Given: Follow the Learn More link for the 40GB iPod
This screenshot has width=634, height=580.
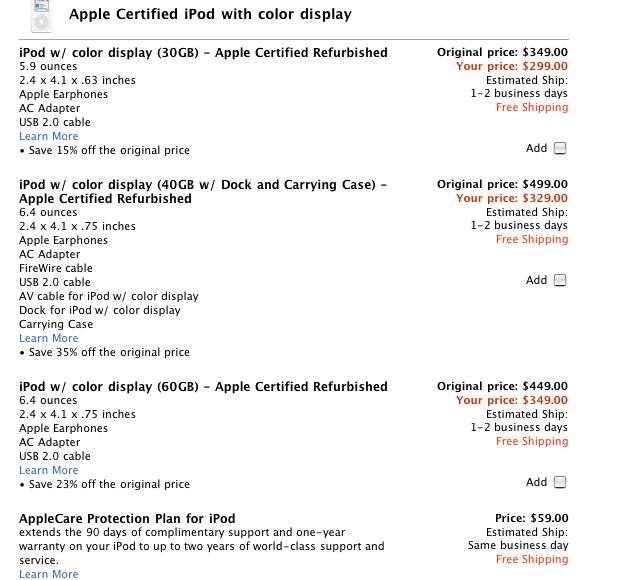Looking at the screenshot, I should pyautogui.click(x=48, y=338).
